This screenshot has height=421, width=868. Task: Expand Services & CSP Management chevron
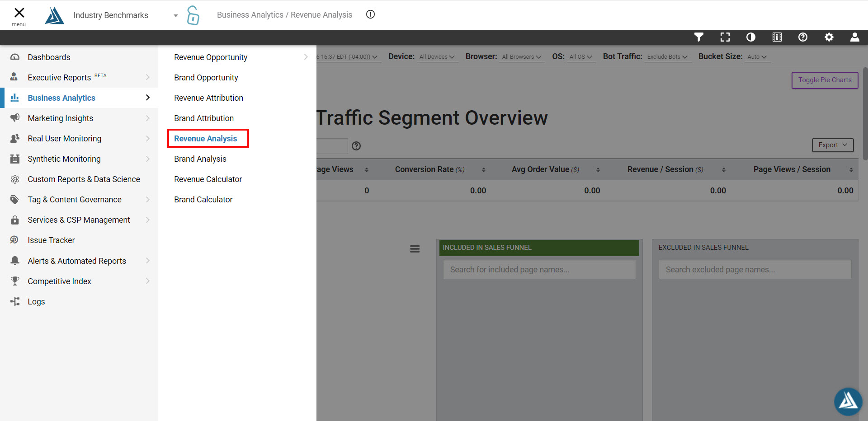point(148,220)
